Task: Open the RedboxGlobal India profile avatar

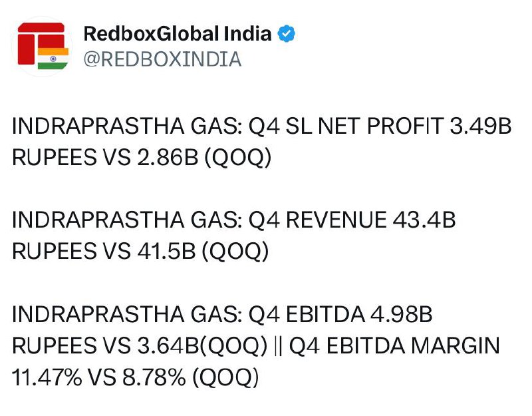Action: pyautogui.click(x=42, y=46)
